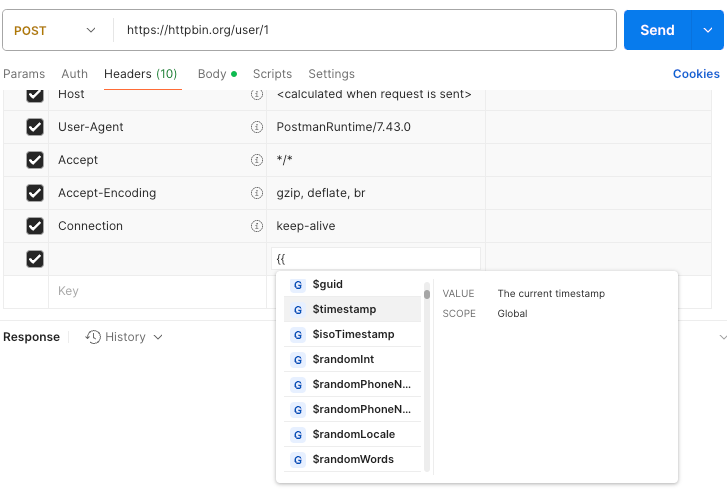Click the global icon beside $randomWords
The height and width of the screenshot is (489, 727).
coord(298,460)
